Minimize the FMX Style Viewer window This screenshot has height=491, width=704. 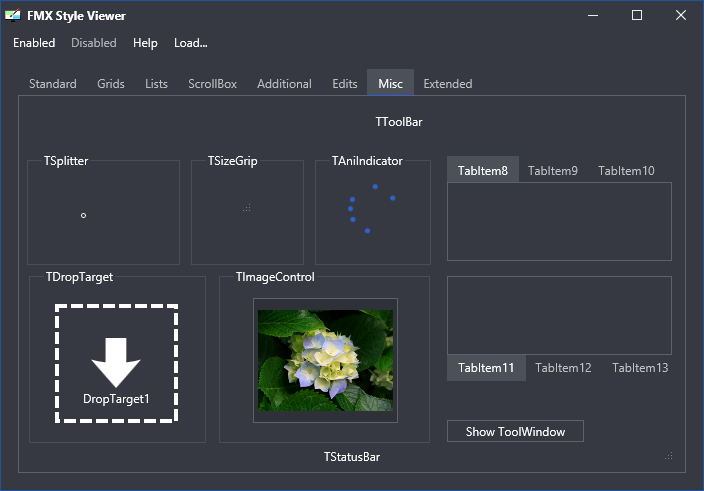pyautogui.click(x=593, y=15)
